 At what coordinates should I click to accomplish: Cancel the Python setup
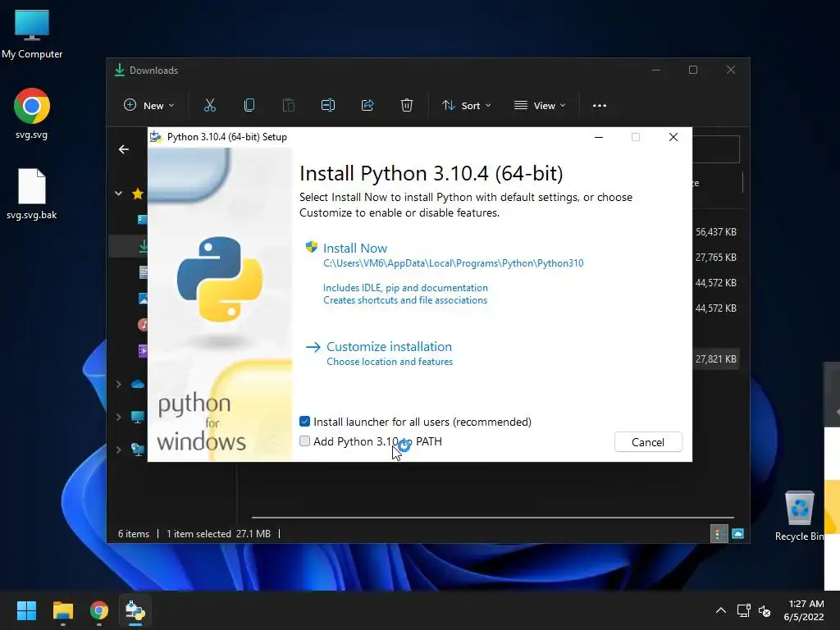coord(648,442)
